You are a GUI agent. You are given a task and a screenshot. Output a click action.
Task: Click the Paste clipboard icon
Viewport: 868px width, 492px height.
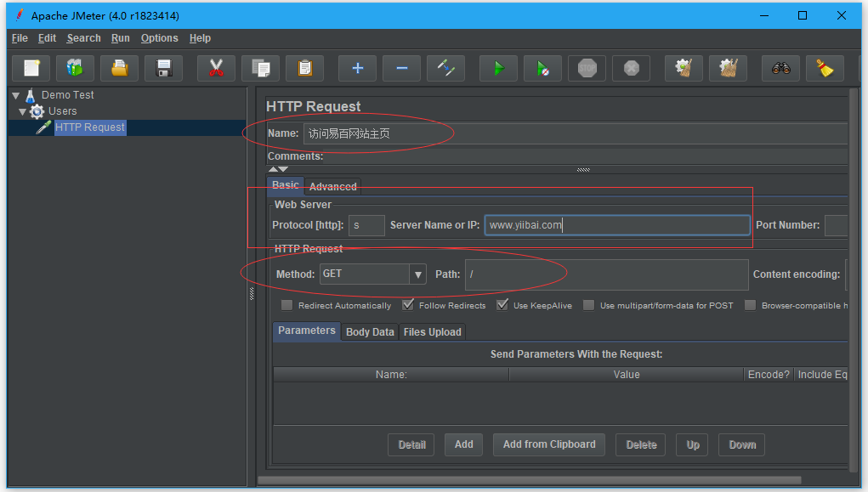(x=304, y=68)
